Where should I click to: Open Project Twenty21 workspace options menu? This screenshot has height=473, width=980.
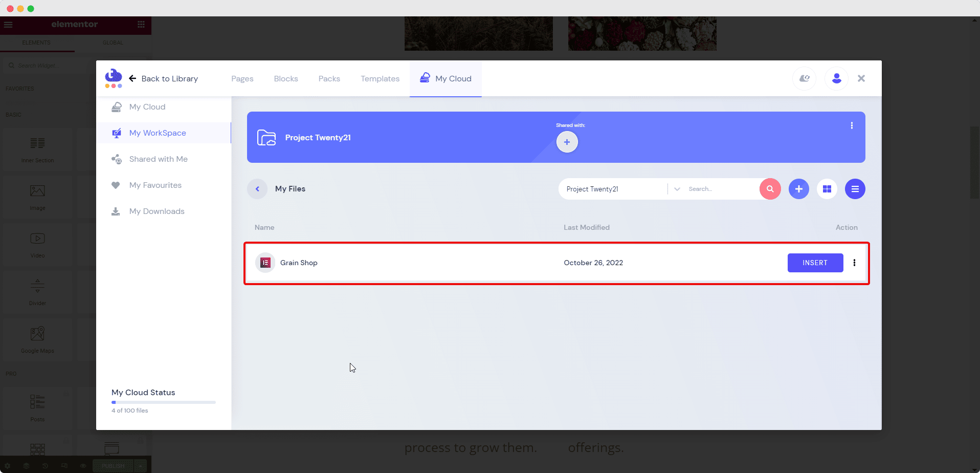(852, 125)
